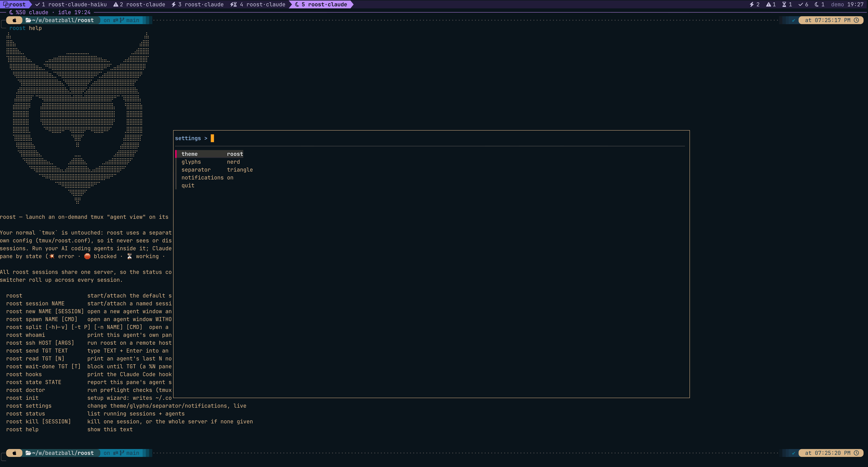Click the moon icon before "%50 claude"

click(x=11, y=12)
